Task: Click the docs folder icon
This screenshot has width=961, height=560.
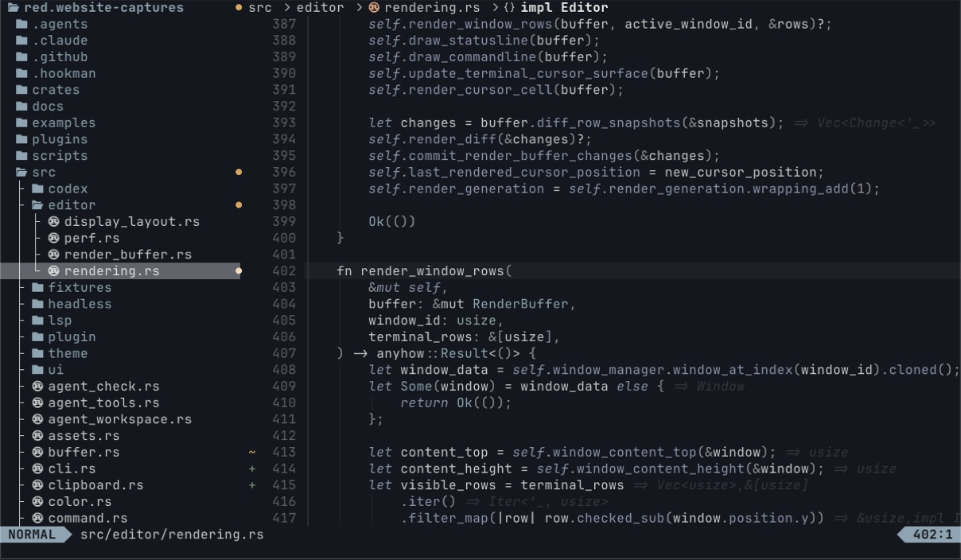Action: 21,107
